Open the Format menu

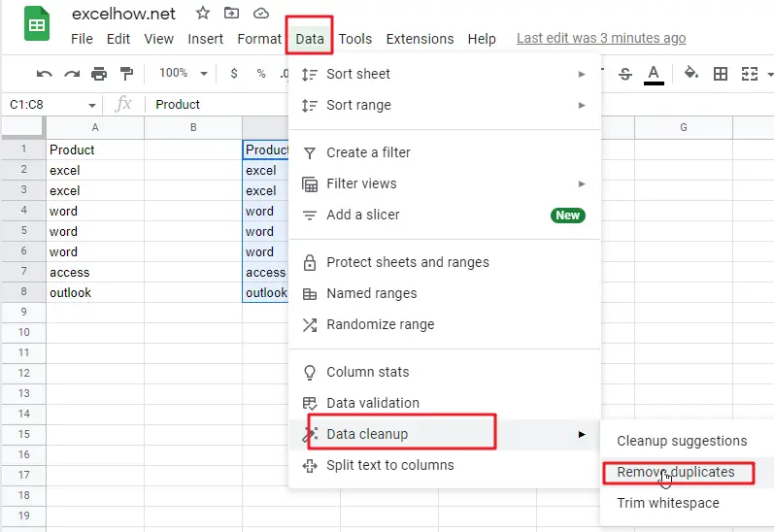click(259, 39)
